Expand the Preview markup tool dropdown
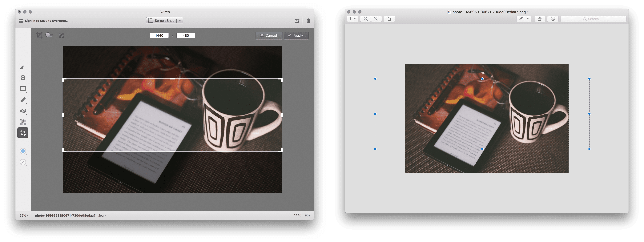 coord(528,19)
